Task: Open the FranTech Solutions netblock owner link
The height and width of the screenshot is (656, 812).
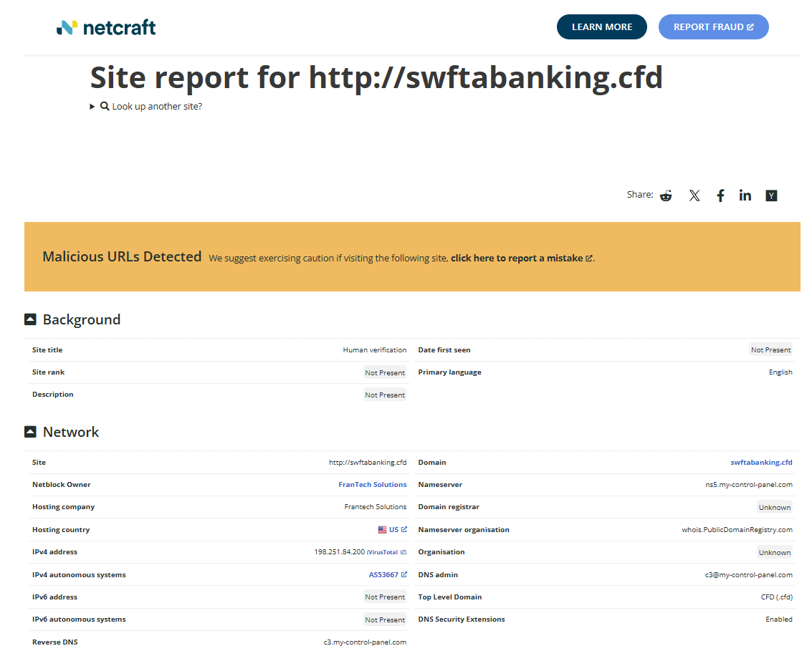Action: coord(373,485)
